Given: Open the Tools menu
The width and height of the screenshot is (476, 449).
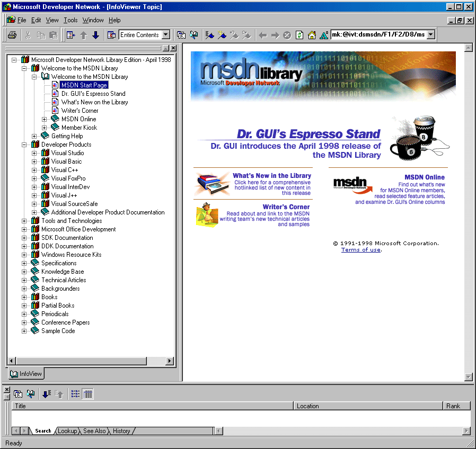Looking at the screenshot, I should [x=70, y=20].
